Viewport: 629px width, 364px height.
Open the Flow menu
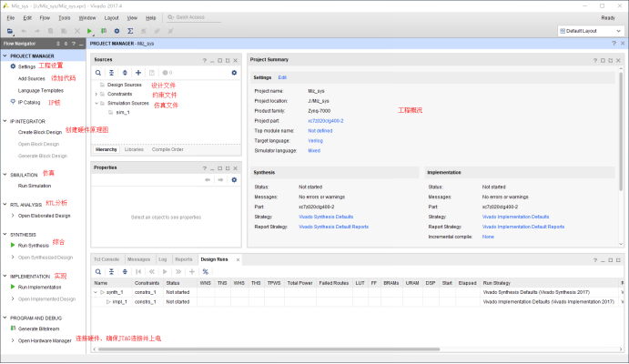point(46,17)
